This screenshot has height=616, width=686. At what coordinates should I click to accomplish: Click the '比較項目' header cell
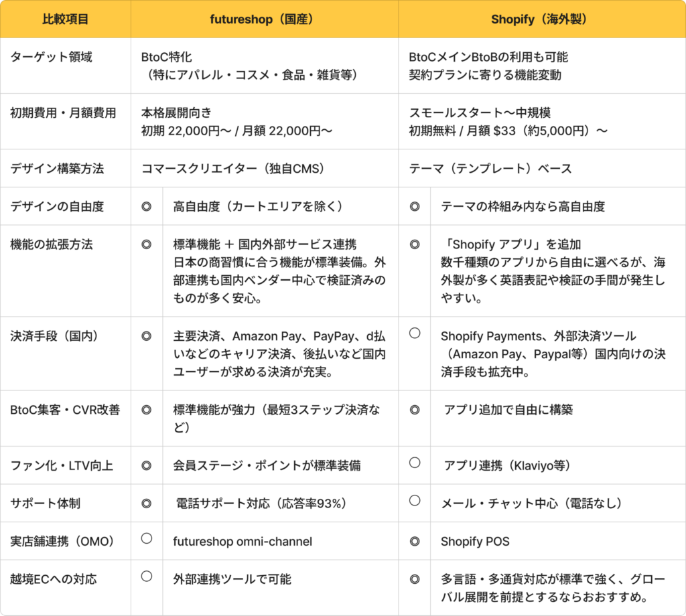tap(66, 19)
